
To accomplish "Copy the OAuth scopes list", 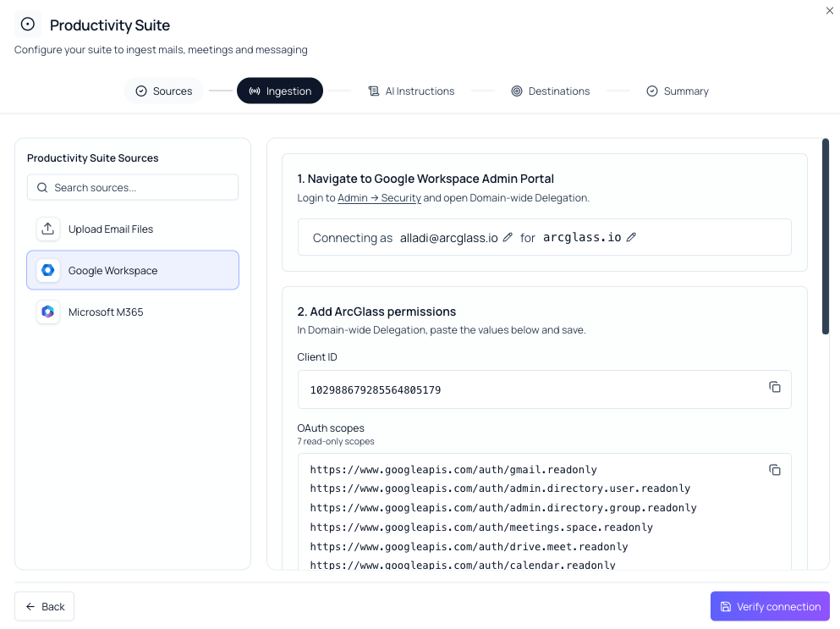I will click(775, 471).
